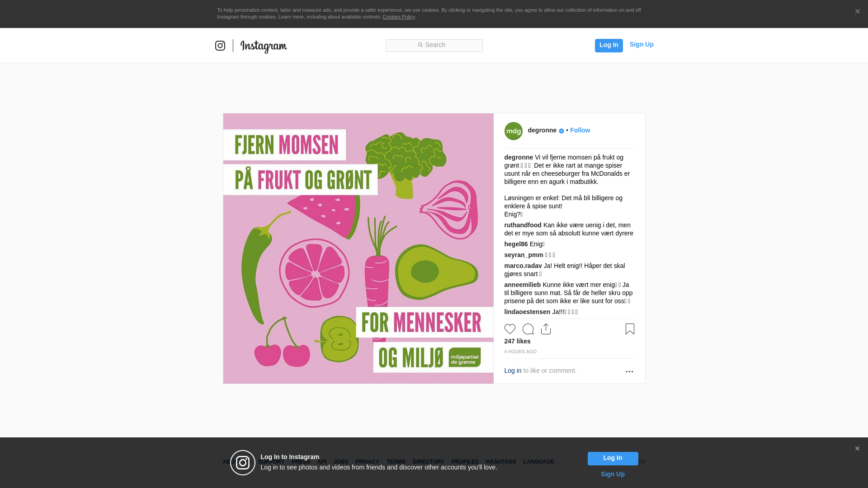Open the three-dot more options menu

629,371
